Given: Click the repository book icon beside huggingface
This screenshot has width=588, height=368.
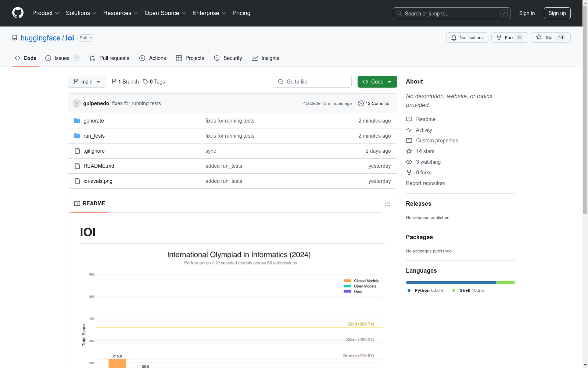Looking at the screenshot, I should pyautogui.click(x=15, y=38).
